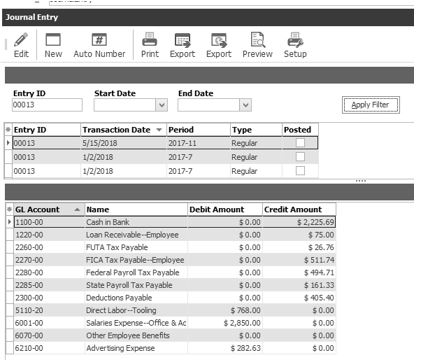Toggle Posted checkbox in second entry row
The image size is (421, 360).
point(300,157)
